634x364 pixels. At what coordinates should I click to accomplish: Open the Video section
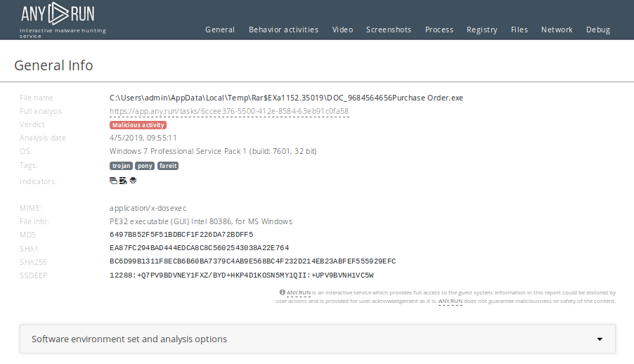[x=342, y=30]
